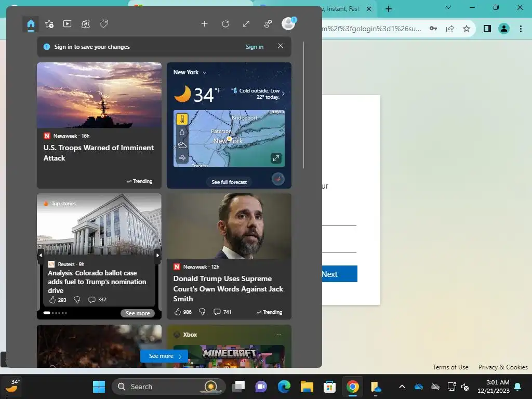The height and width of the screenshot is (399, 532).
Task: Go to previous top story slide
Action: point(41,255)
